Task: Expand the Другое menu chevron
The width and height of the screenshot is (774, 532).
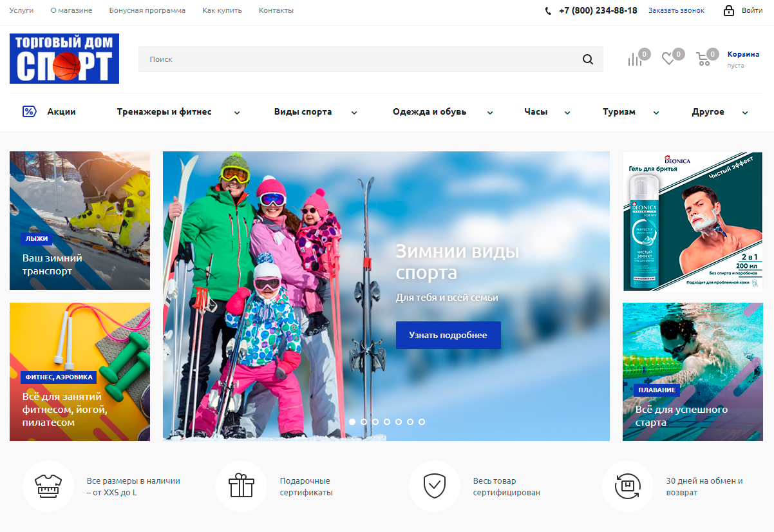Action: (x=745, y=113)
